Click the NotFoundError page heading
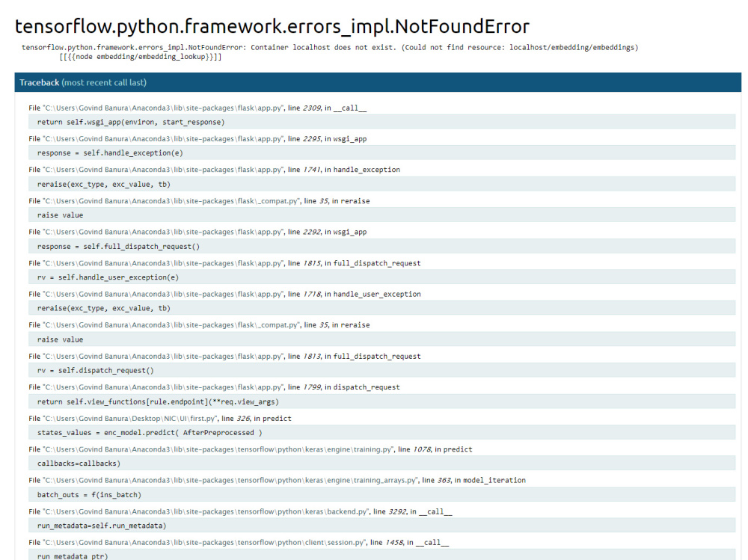Viewport: 748px width, 560px height. [x=272, y=27]
